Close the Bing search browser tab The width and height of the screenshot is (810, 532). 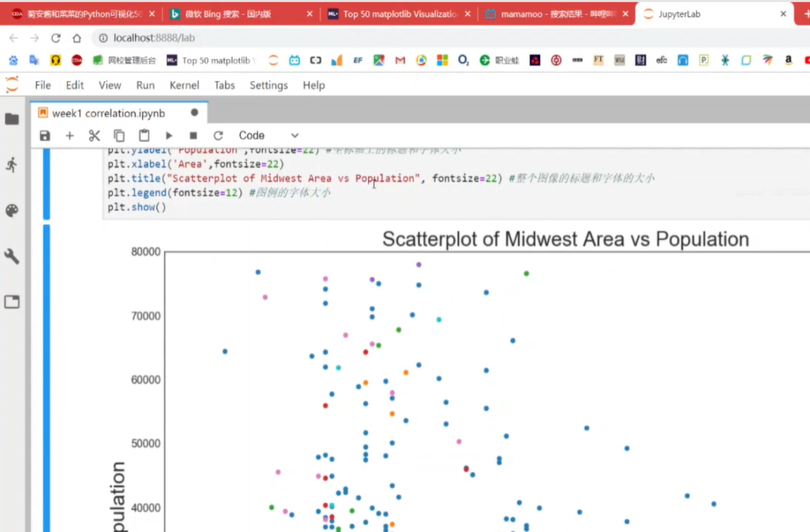pyautogui.click(x=310, y=14)
